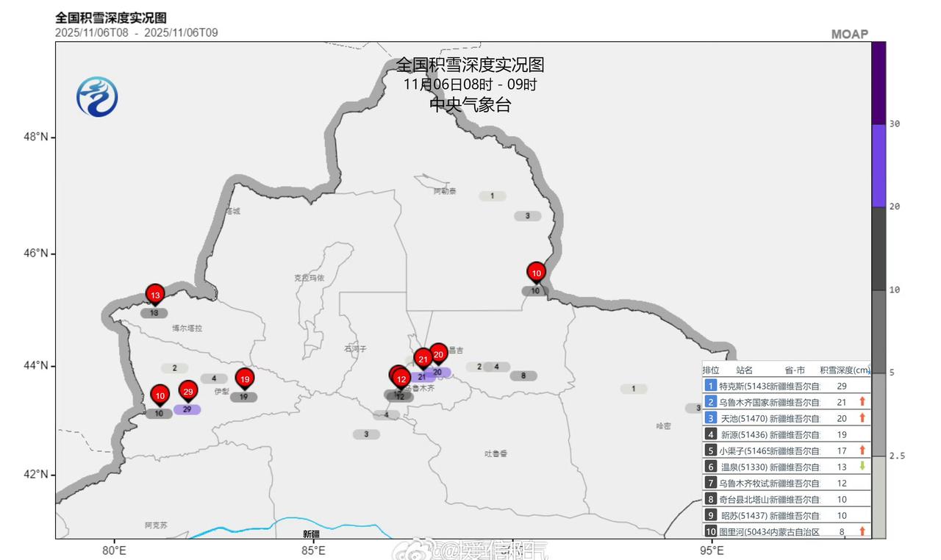Click the dark gray legend band between 10 and 20
The height and width of the screenshot is (560, 941).
click(879, 248)
